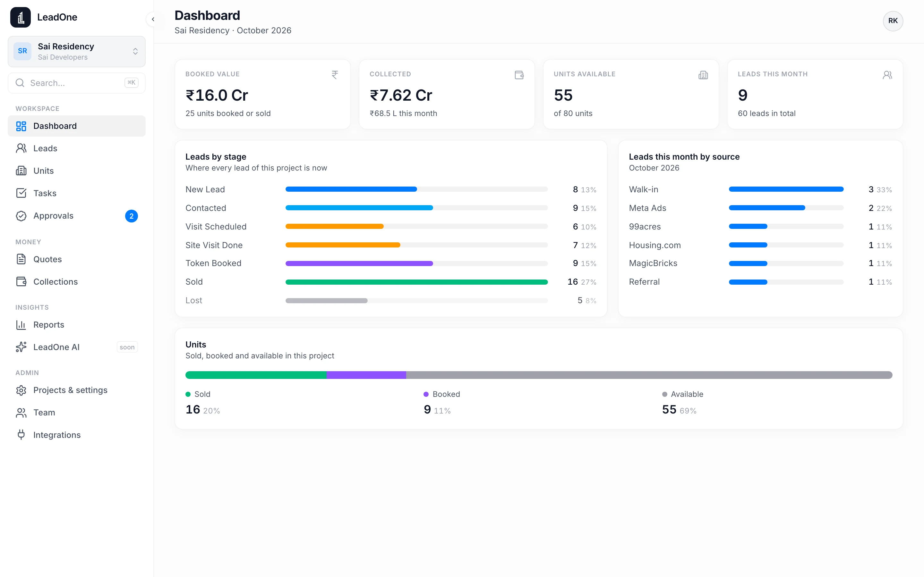
Task: Click the rupee icon on Booked Value card
Action: coord(335,75)
